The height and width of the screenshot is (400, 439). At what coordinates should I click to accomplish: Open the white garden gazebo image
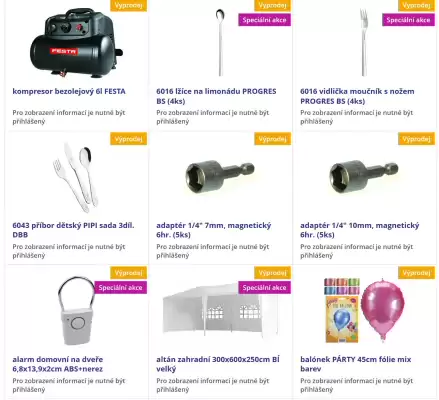coord(220,311)
